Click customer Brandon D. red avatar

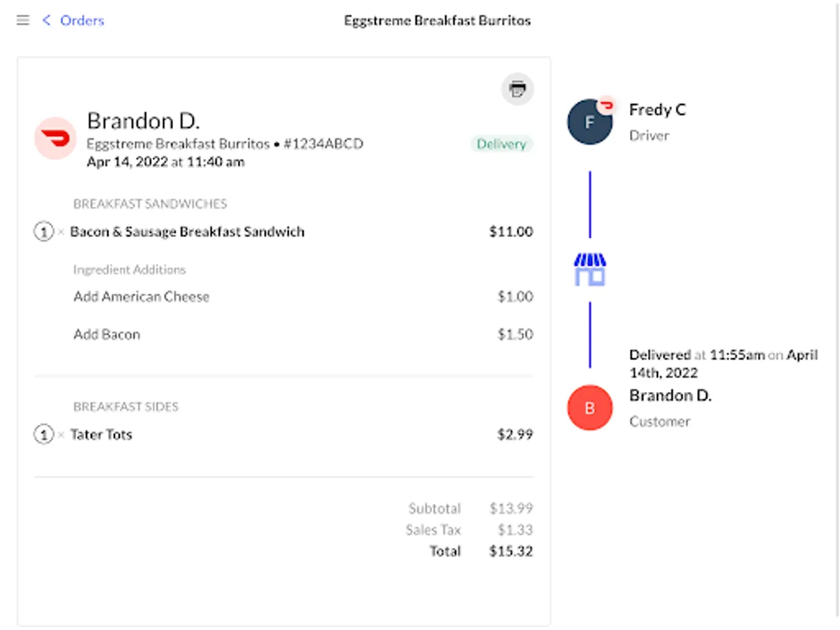coord(589,407)
